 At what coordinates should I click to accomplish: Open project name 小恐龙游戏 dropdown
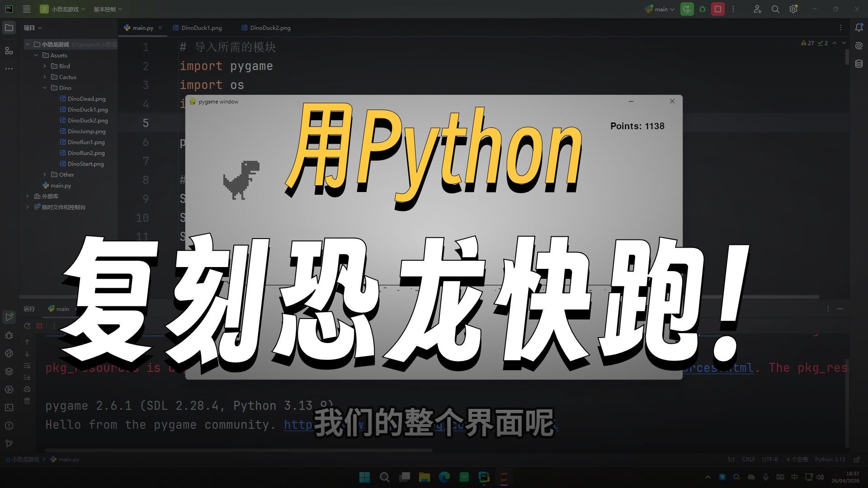point(62,9)
